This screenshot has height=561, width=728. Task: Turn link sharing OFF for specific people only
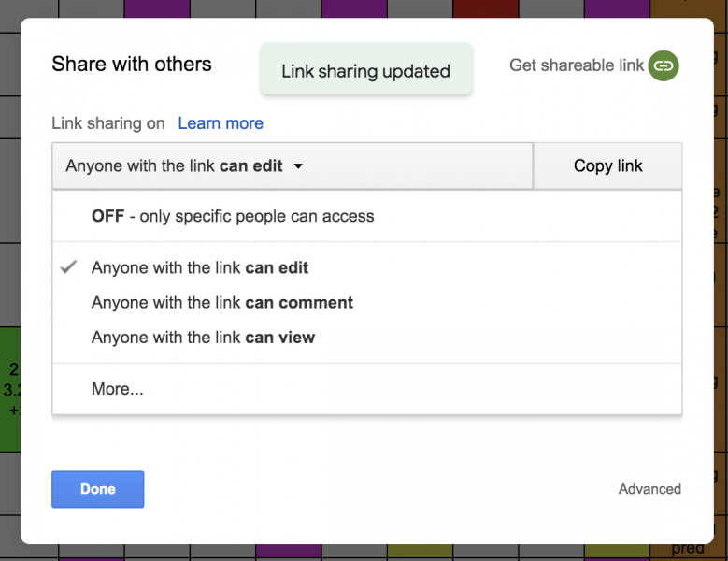coord(233,216)
